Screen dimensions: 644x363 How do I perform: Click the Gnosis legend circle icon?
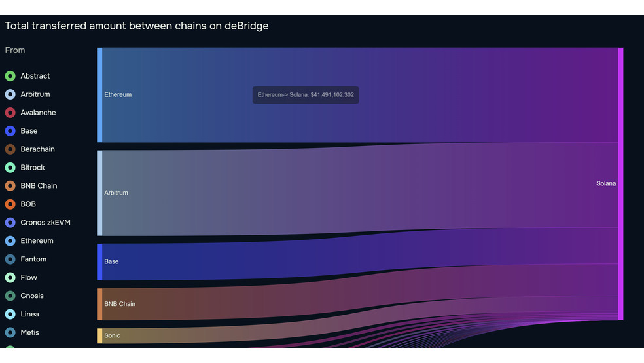point(10,296)
